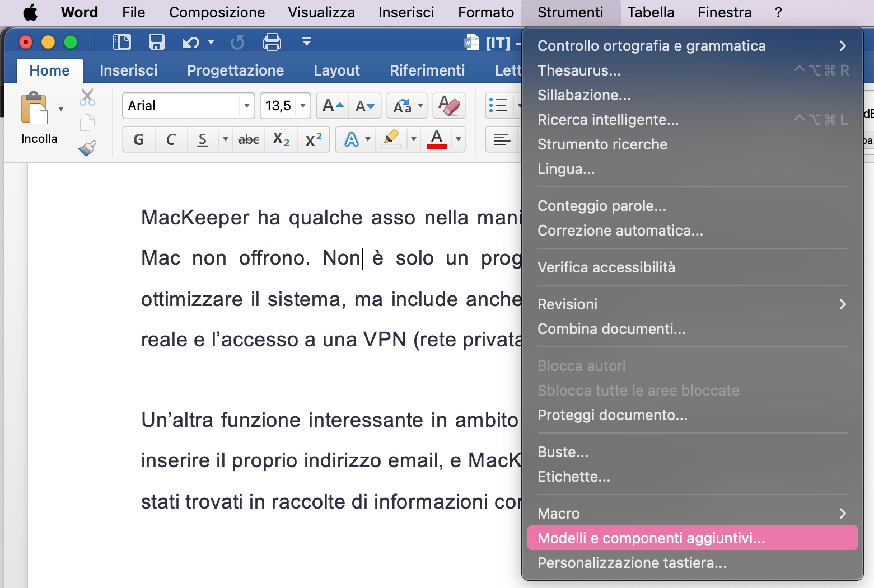Image resolution: width=874 pixels, height=588 pixels.
Task: Click the Text Effects blue A icon
Action: [351, 139]
